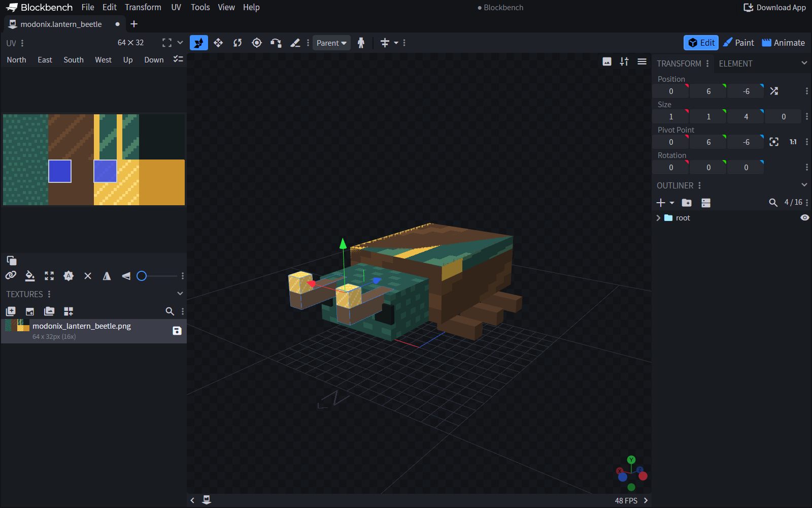Toggle the UV fullscreen frame icon

[167, 43]
